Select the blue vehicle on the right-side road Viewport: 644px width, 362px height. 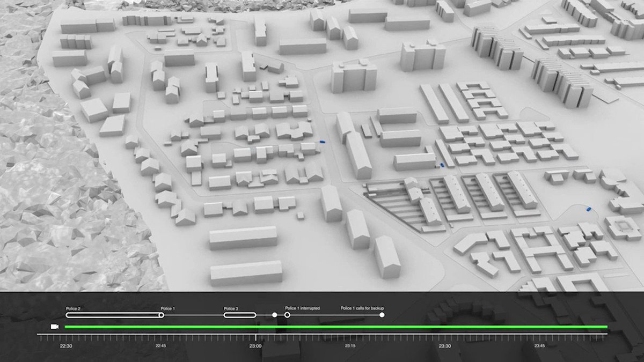click(588, 208)
